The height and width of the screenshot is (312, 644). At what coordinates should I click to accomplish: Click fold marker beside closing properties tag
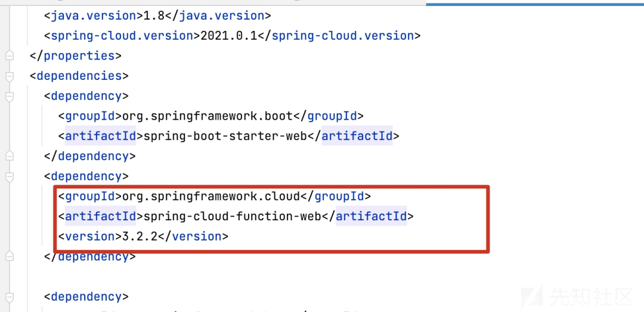coord(8,56)
